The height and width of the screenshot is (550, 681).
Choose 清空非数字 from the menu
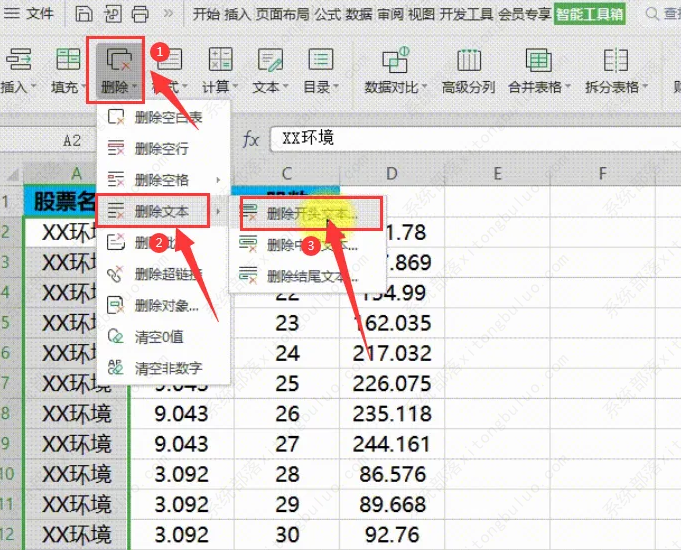click(x=163, y=368)
